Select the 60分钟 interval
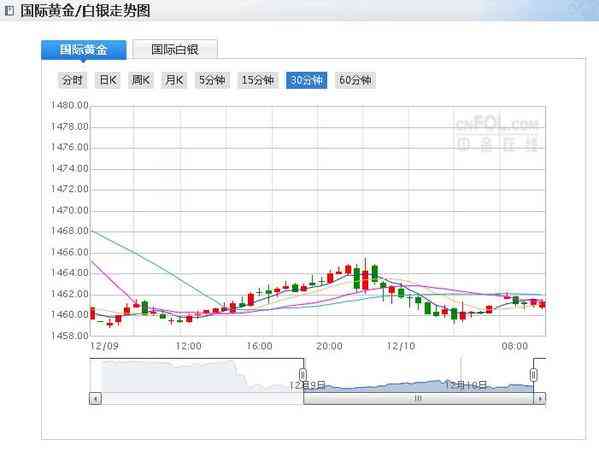Viewport: 599px width, 451px height. 355,80
